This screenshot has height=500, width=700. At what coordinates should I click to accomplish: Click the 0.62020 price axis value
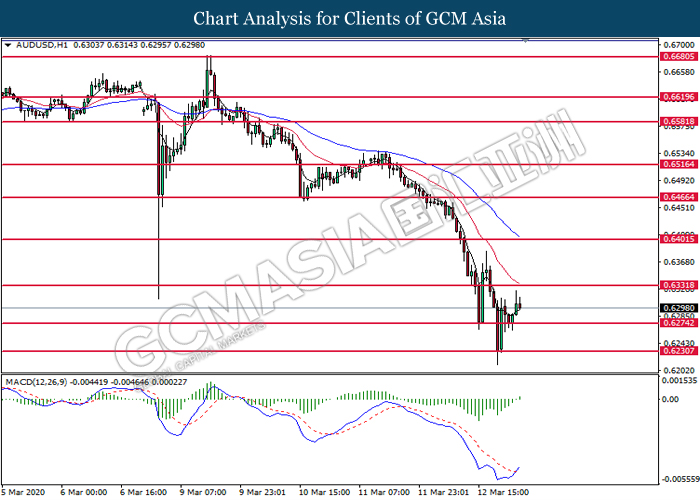tap(679, 371)
